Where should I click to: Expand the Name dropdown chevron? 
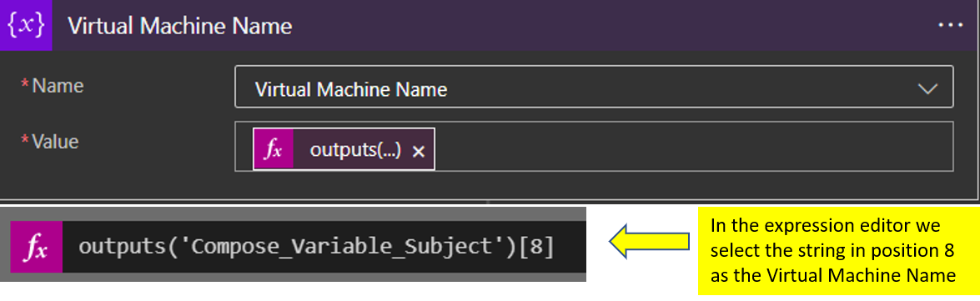click(927, 89)
